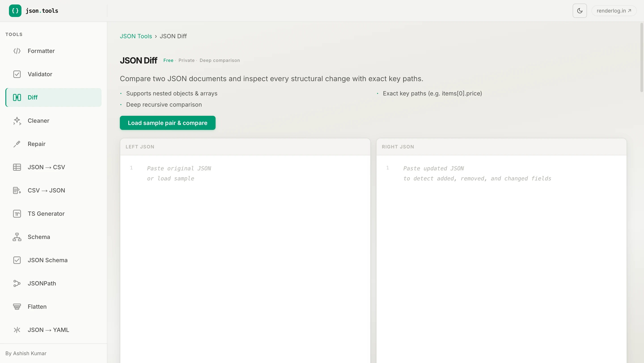The height and width of the screenshot is (363, 644).
Task: Go to JSON → YAML converter
Action: point(48,330)
